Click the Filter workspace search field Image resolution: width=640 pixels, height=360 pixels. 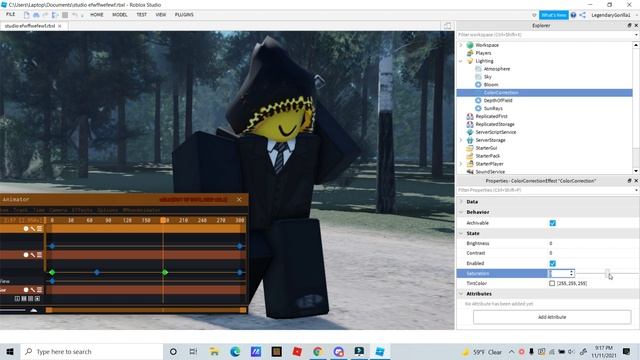(545, 35)
